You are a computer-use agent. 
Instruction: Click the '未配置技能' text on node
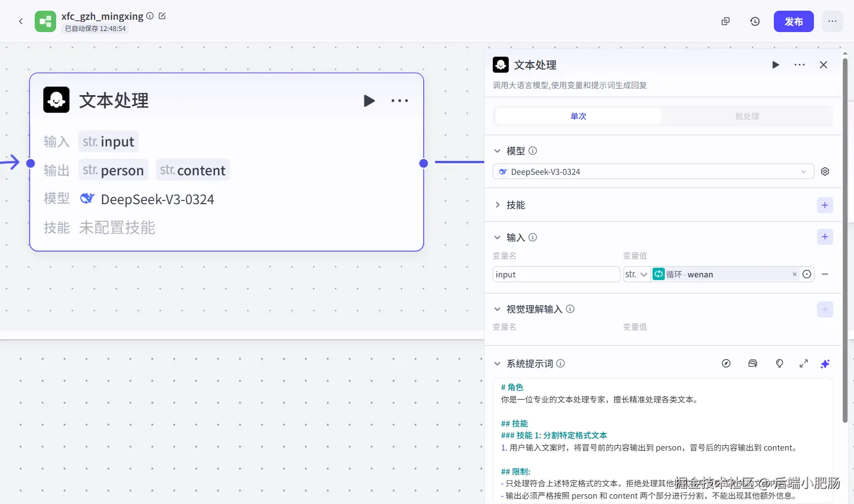click(117, 228)
